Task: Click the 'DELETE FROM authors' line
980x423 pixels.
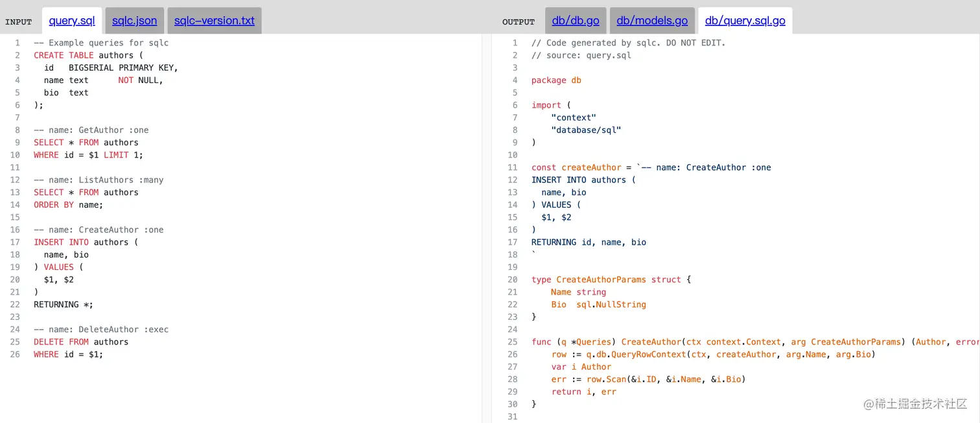Action: click(81, 342)
